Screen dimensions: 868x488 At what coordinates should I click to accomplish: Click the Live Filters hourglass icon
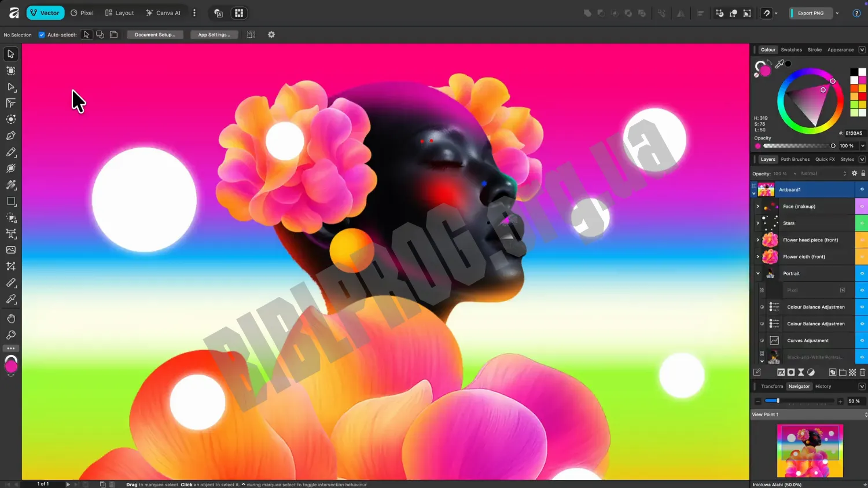pos(801,372)
